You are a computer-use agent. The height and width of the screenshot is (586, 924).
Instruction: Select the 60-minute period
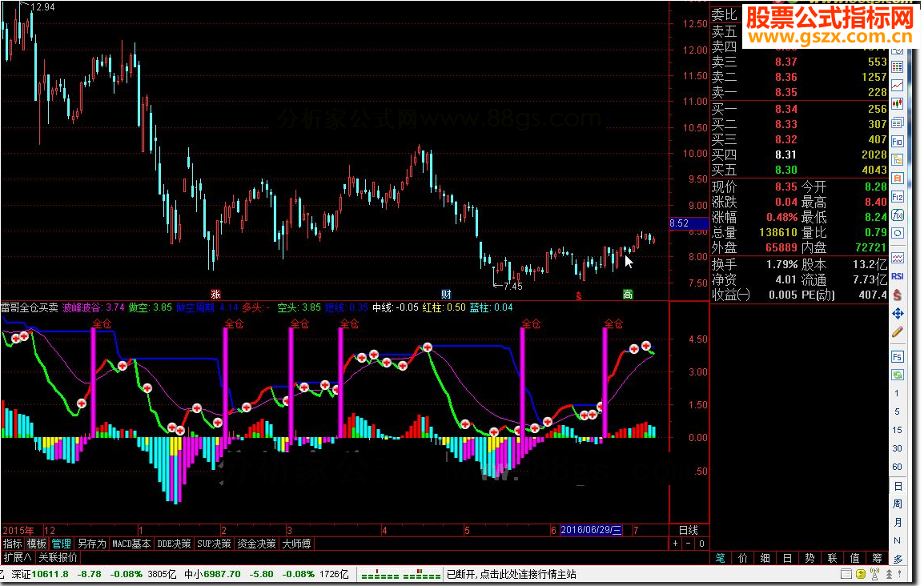(897, 467)
